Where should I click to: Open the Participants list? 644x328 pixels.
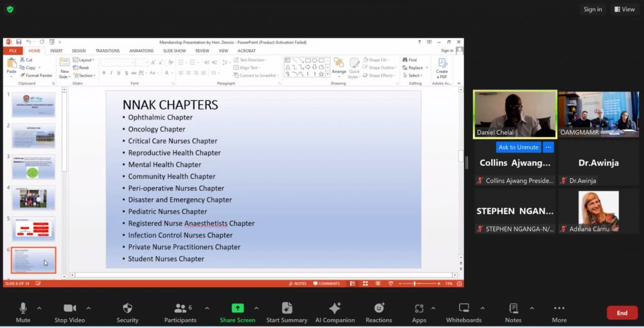click(x=180, y=308)
